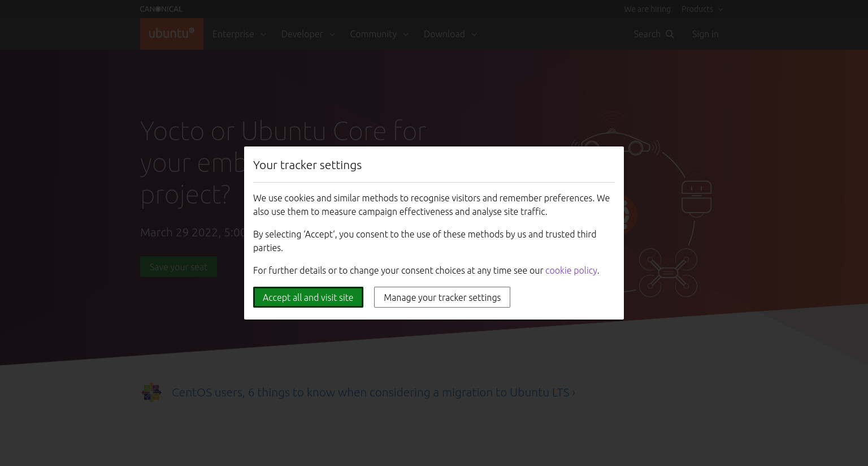Accept all and visit site
Viewport: 868px width, 466px height.
tap(308, 297)
